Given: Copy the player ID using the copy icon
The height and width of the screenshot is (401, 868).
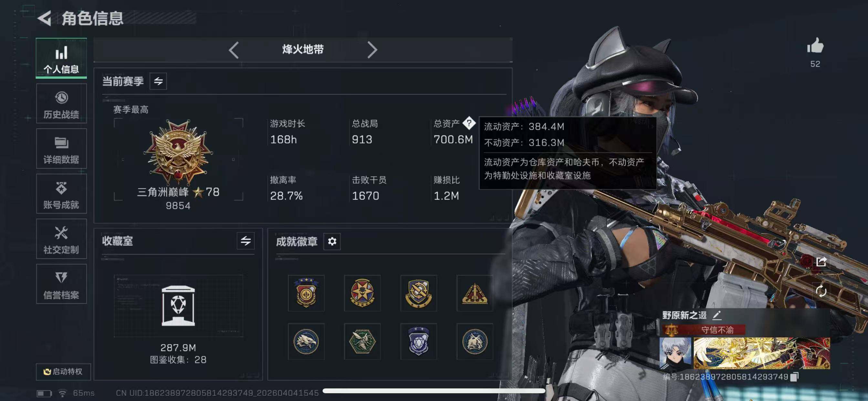Looking at the screenshot, I should (794, 377).
